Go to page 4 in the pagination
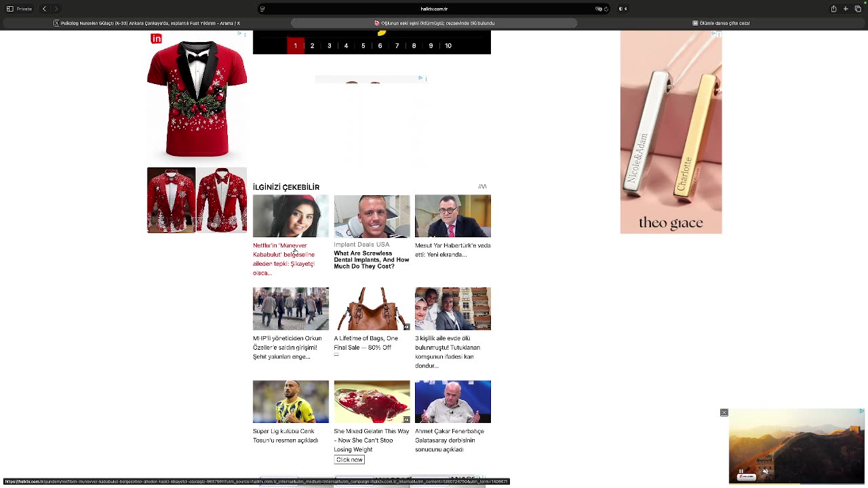868x488 pixels. tap(346, 45)
